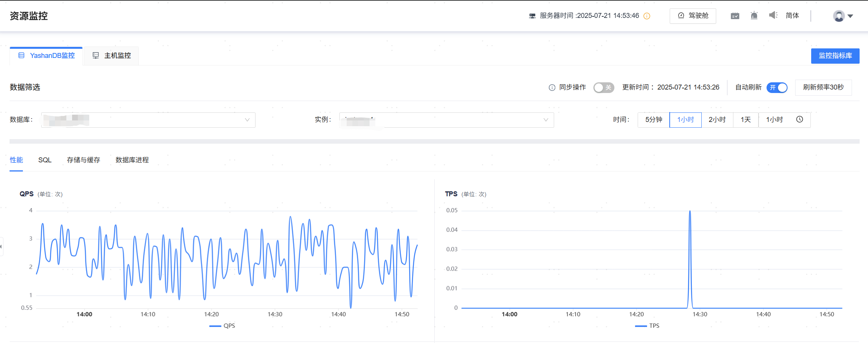Open the 存储与缓存 tab
Viewport: 868px width, 343px height.
[83, 160]
